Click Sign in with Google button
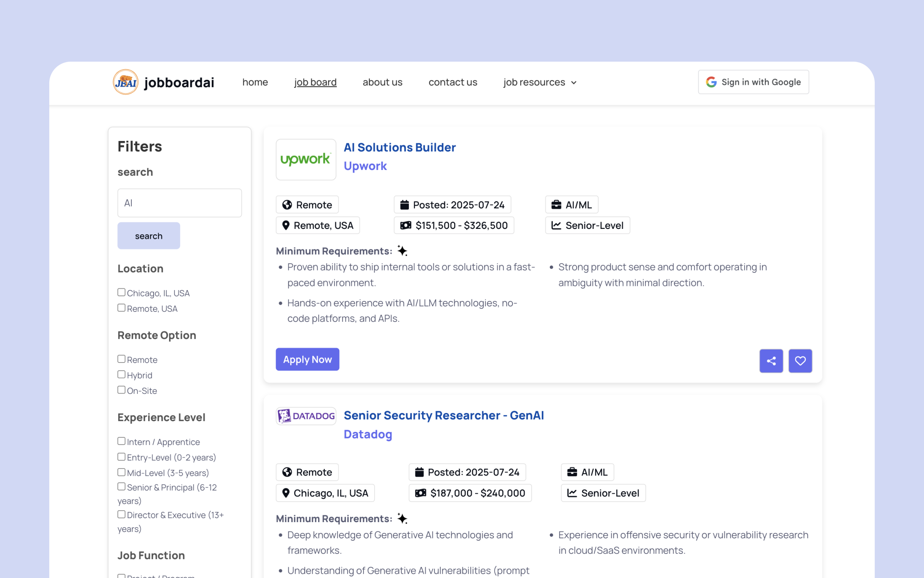 (753, 82)
